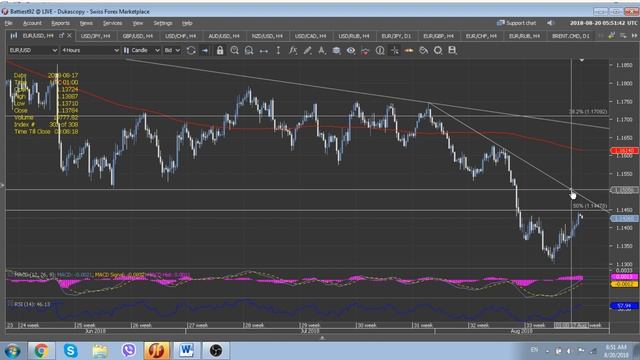Screen dimensions: 640x360
Task: Expand left side panel arrow
Action: click(x=2, y=186)
